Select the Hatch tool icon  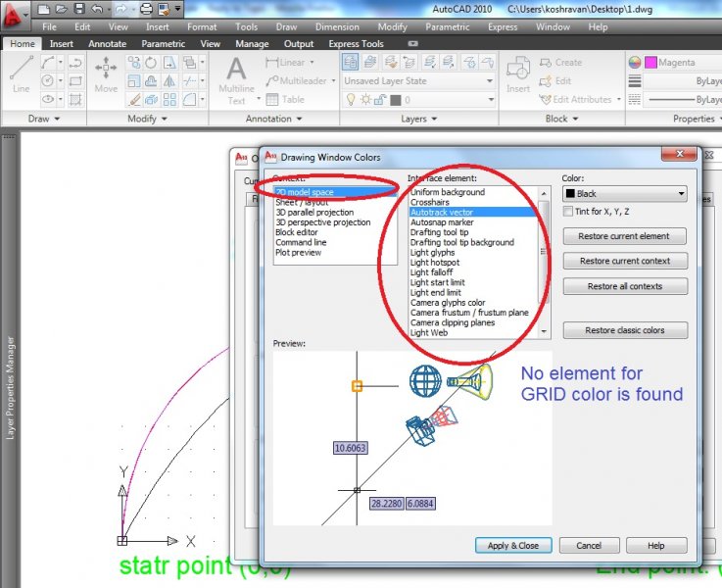(x=75, y=99)
